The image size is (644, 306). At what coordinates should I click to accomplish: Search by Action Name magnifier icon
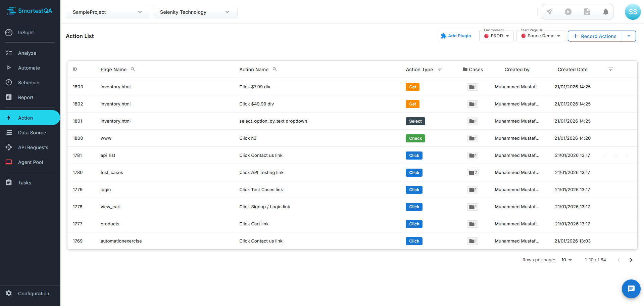click(275, 69)
